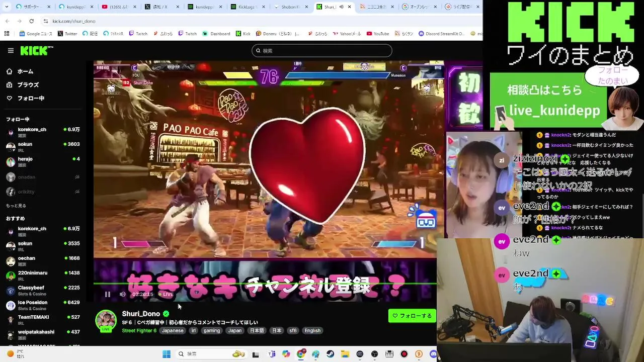The width and height of the screenshot is (644, 362).
Task: Open recommended channel TeamTEMAKI
Action: (x=43, y=320)
